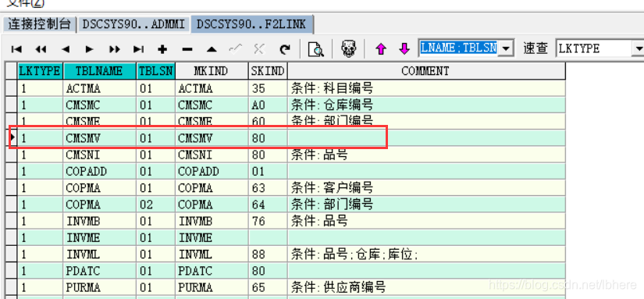The width and height of the screenshot is (644, 299).
Task: Click MKIND cell COPADD
Action: (212, 171)
